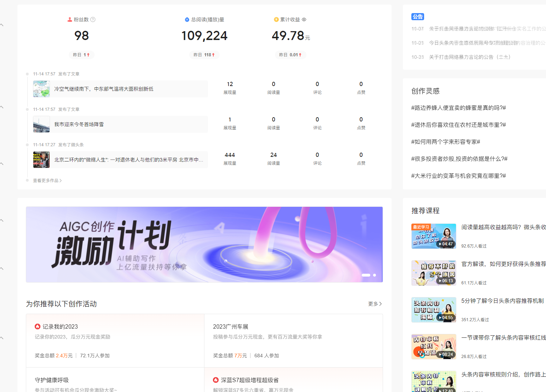Click the 12 展现量 stat for 冷空气继续南下

click(x=230, y=88)
